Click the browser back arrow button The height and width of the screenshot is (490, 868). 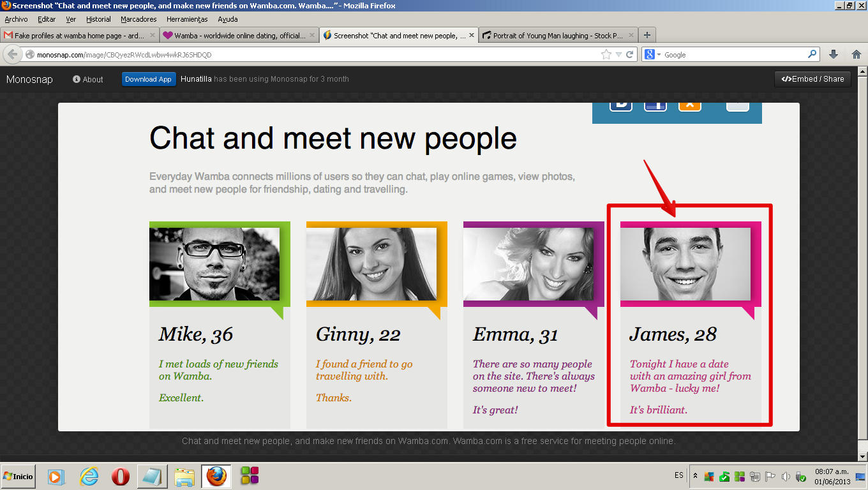pyautogui.click(x=12, y=54)
